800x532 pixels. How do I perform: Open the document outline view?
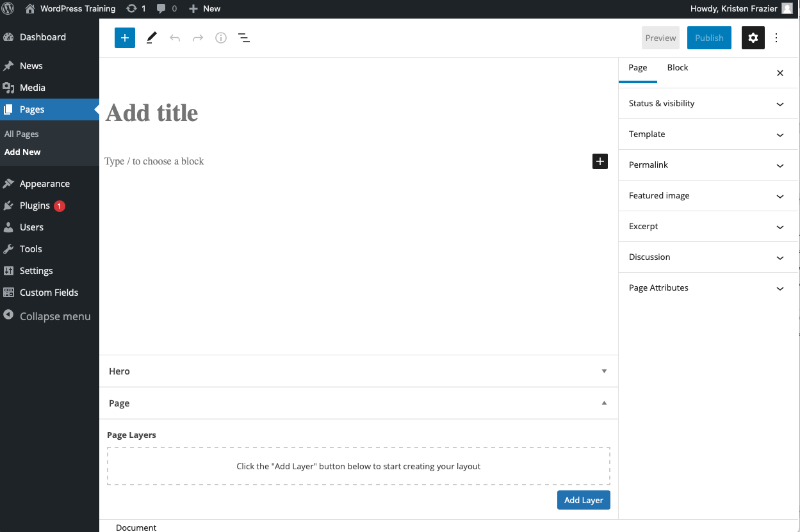click(x=244, y=38)
